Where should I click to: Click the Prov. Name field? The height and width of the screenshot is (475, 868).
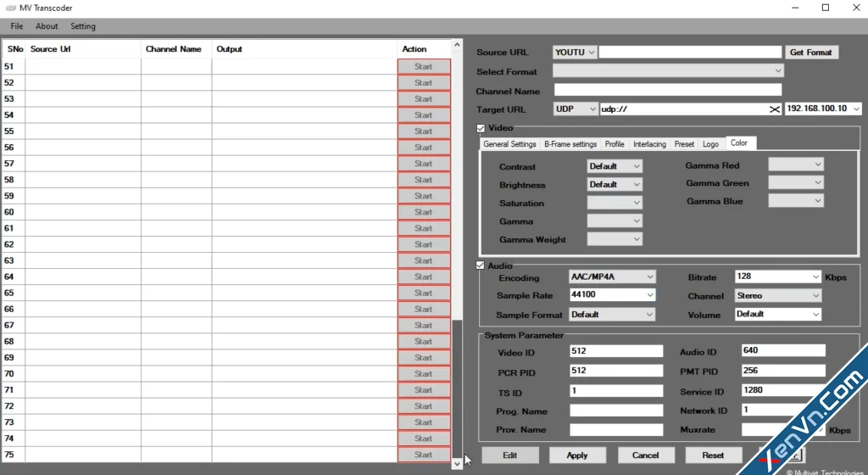tap(616, 429)
